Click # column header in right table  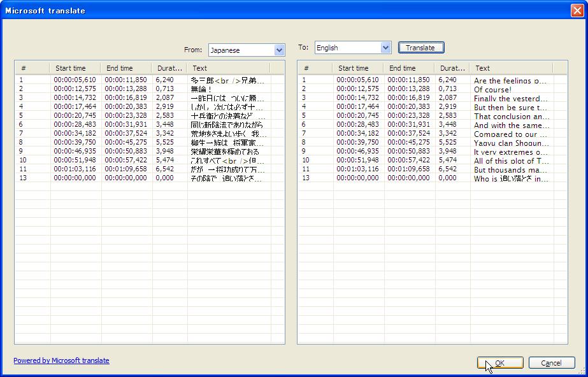[x=315, y=68]
